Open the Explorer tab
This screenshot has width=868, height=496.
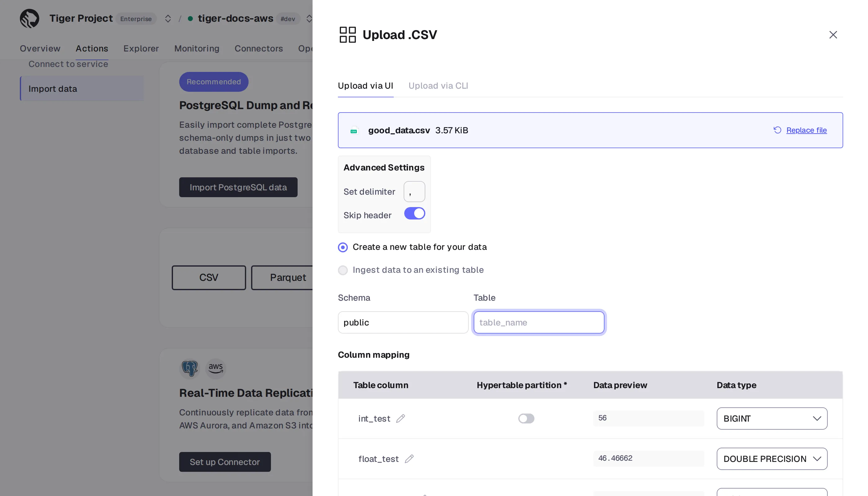click(141, 49)
